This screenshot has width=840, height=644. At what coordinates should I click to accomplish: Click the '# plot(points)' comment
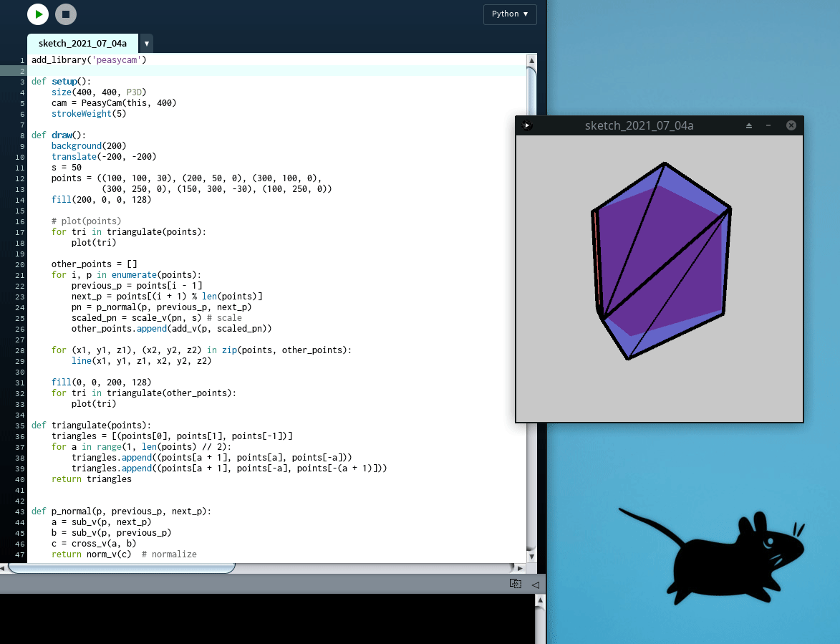86,221
